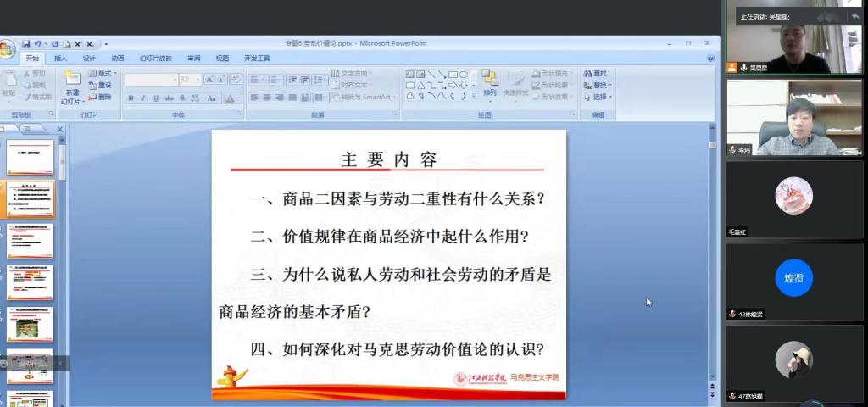
Task: Click the PowerPoint help question mark icon
Action: pyautogui.click(x=710, y=59)
